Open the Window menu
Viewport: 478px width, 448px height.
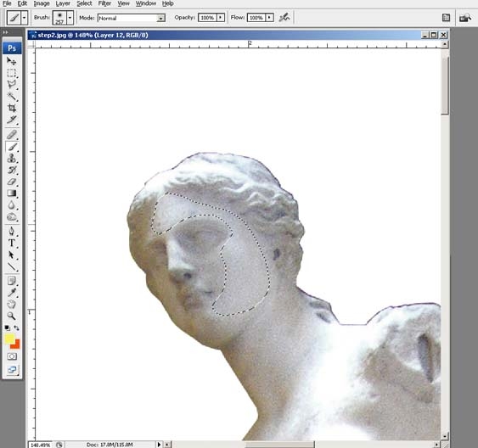pos(146,3)
